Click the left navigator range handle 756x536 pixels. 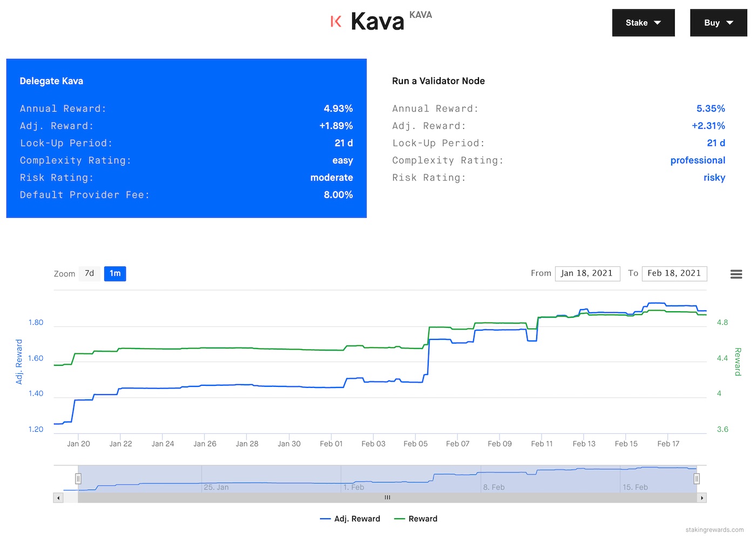click(78, 479)
